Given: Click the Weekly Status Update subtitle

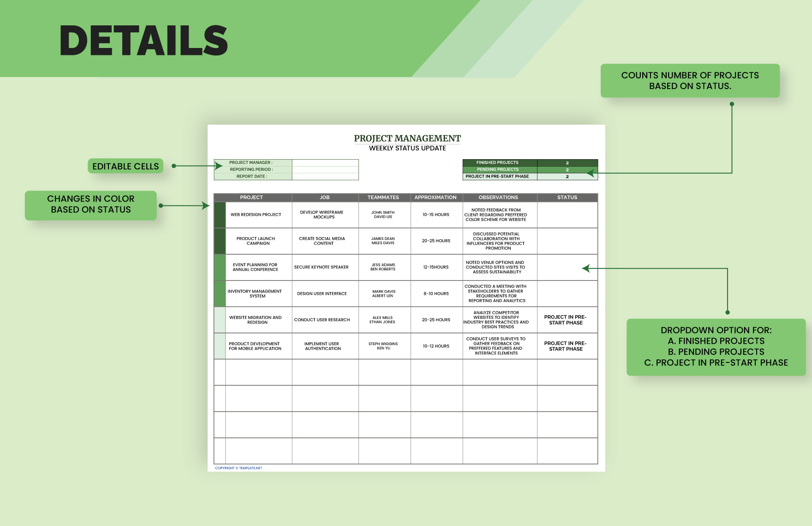Looking at the screenshot, I should point(407,149).
